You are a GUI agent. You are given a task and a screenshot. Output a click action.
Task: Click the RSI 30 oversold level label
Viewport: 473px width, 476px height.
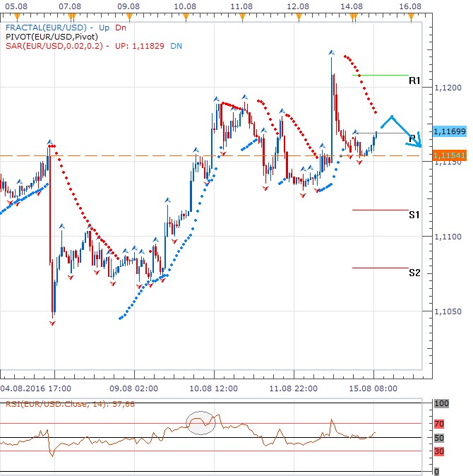438,451
